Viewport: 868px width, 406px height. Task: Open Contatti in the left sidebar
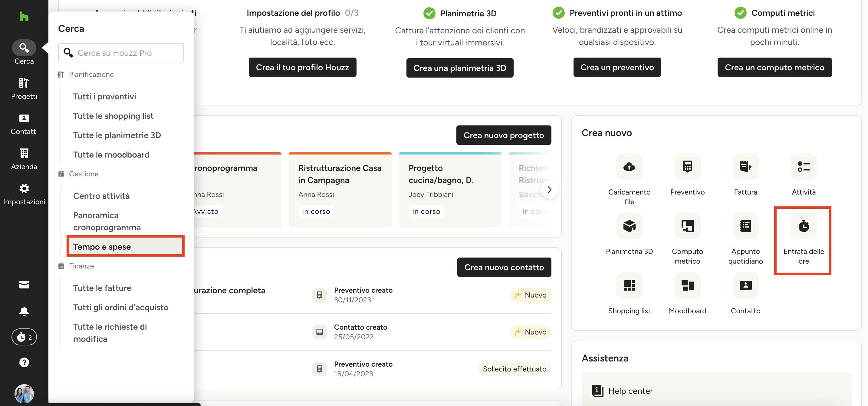pos(24,124)
